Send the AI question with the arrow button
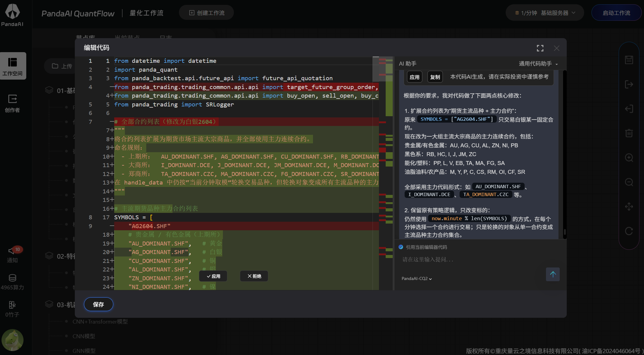 [x=553, y=274]
